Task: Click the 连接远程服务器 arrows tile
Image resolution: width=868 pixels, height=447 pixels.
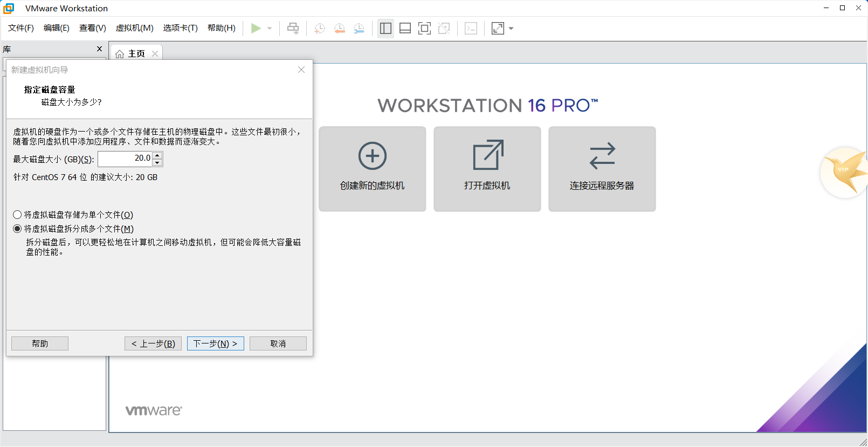Action: pos(602,169)
